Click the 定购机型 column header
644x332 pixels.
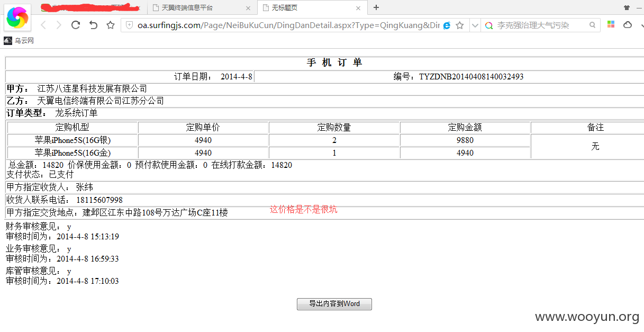click(72, 128)
